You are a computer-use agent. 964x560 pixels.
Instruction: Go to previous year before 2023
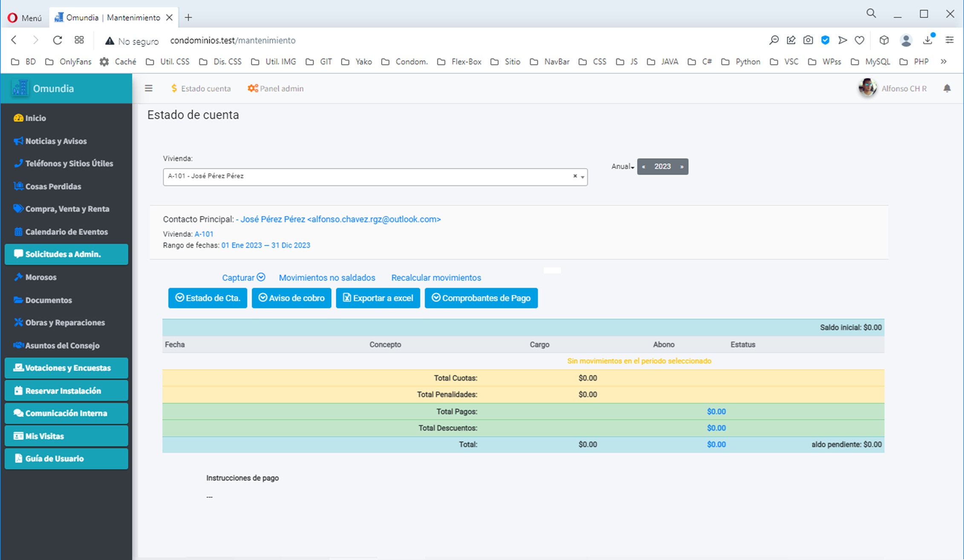point(644,167)
